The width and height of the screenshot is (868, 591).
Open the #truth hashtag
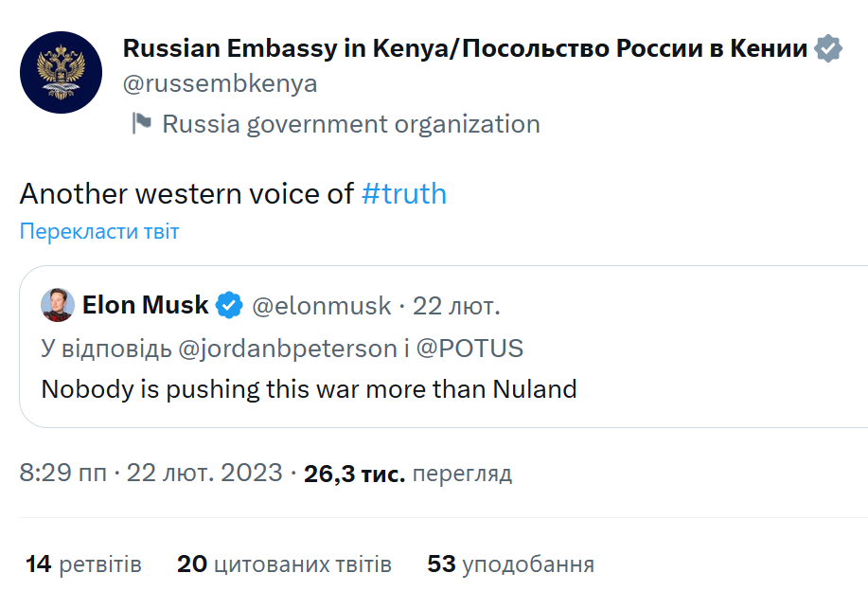click(404, 194)
